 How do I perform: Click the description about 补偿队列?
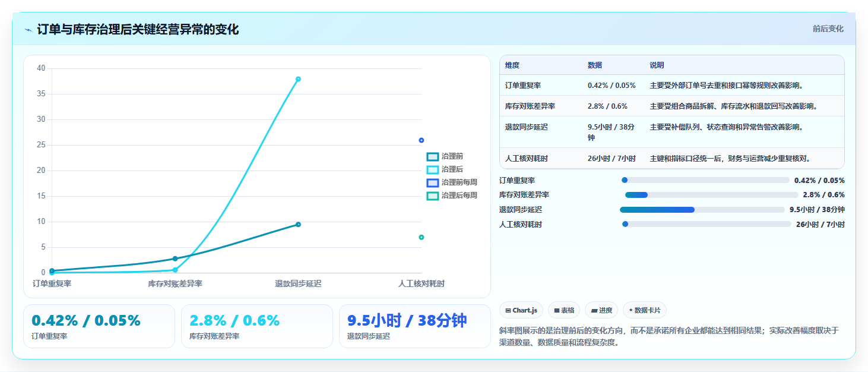(x=727, y=127)
